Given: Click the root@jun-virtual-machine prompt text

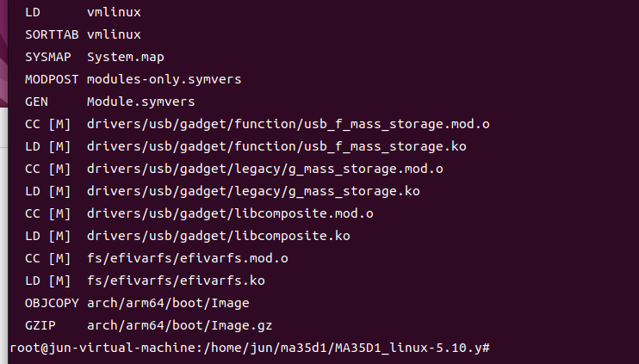Looking at the screenshot, I should [x=104, y=348].
